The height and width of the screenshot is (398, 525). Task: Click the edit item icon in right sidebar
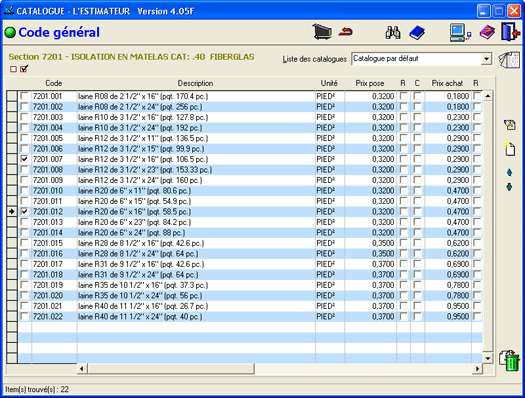click(509, 125)
